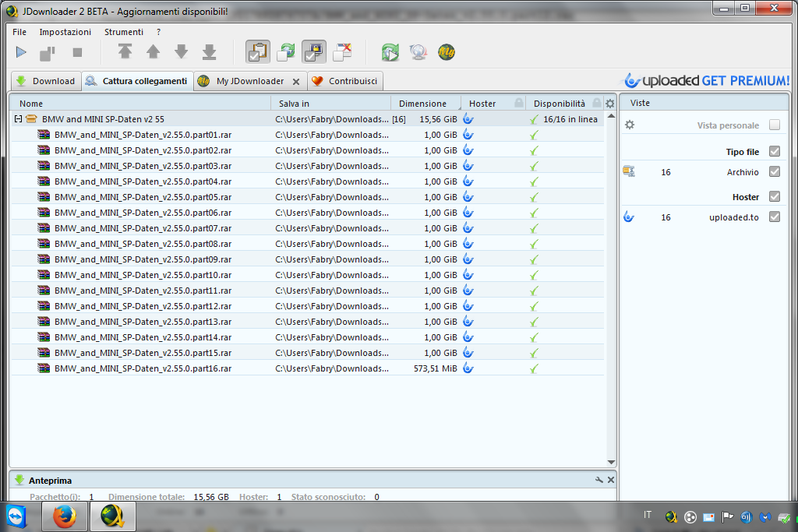Open the File menu
Screen dimensions: 798x532
coord(19,31)
